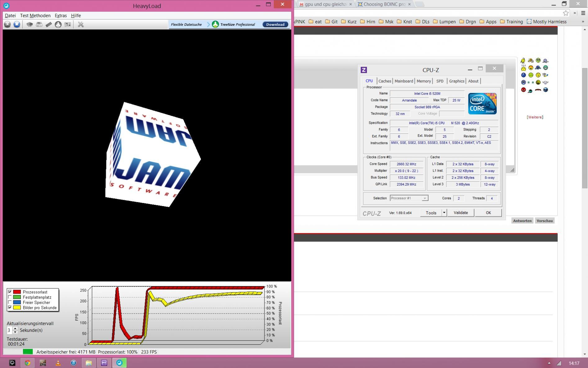Image resolution: width=588 pixels, height=368 pixels.
Task: Insert the red angry smiley
Action: [523, 90]
